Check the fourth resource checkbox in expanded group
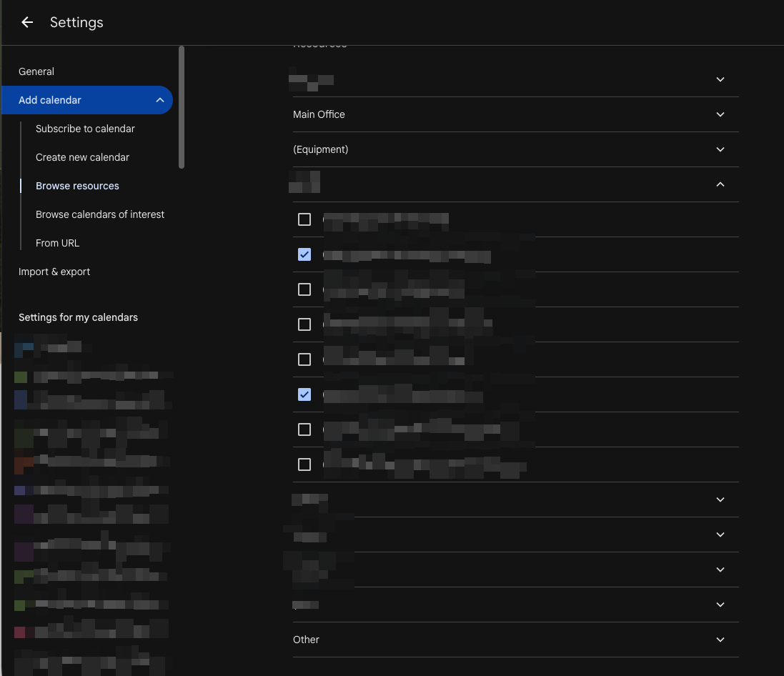This screenshot has height=676, width=784. (304, 324)
